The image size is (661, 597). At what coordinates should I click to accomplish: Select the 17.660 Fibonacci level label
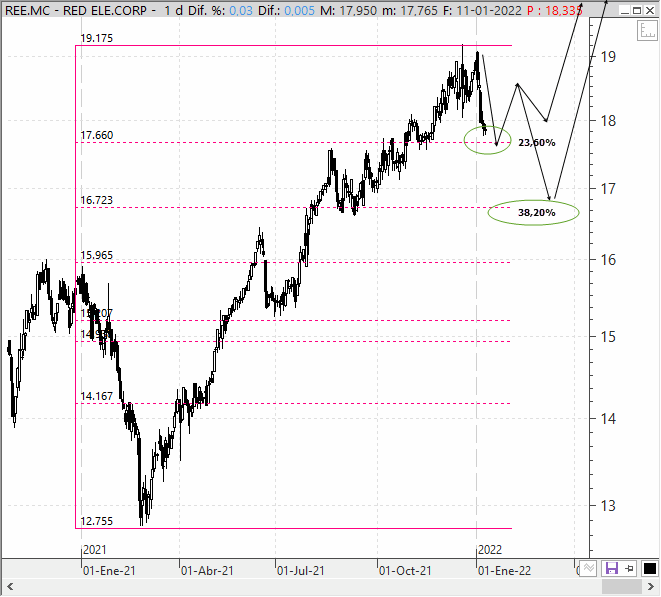point(97,135)
